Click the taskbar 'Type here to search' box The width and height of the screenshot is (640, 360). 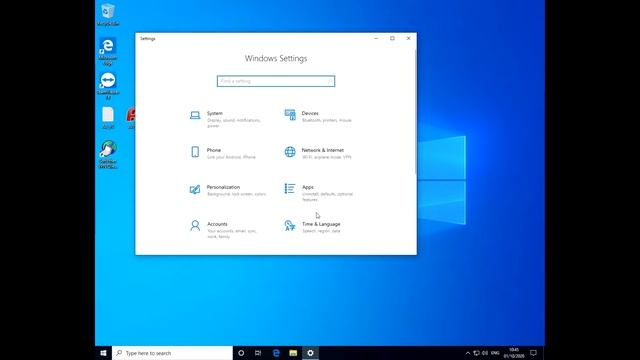[172, 353]
